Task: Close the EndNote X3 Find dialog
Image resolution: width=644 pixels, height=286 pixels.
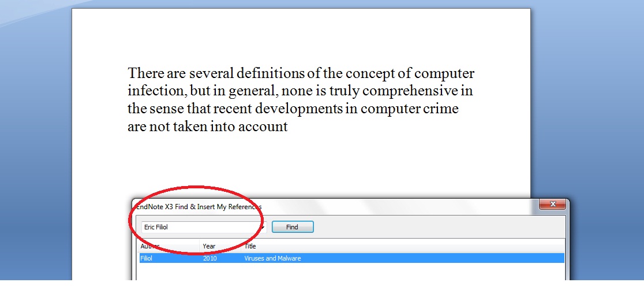Action: [552, 204]
